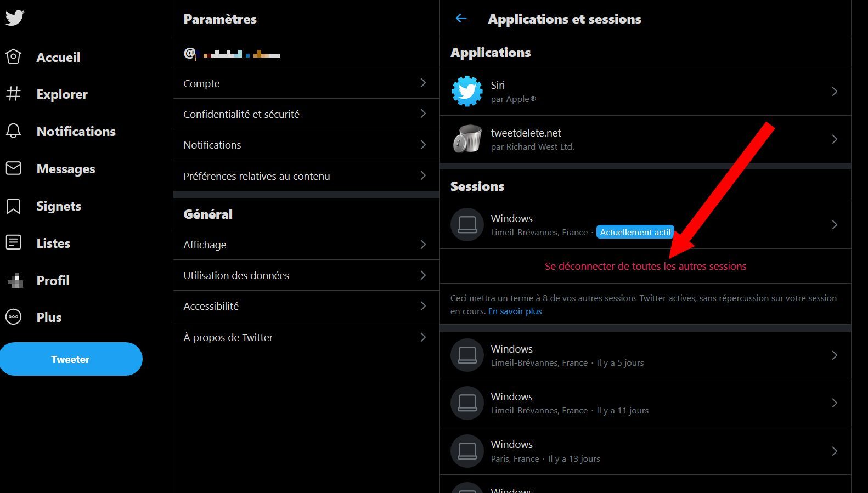Open Siri app details chevron
The height and width of the screenshot is (493, 868).
[x=835, y=92]
